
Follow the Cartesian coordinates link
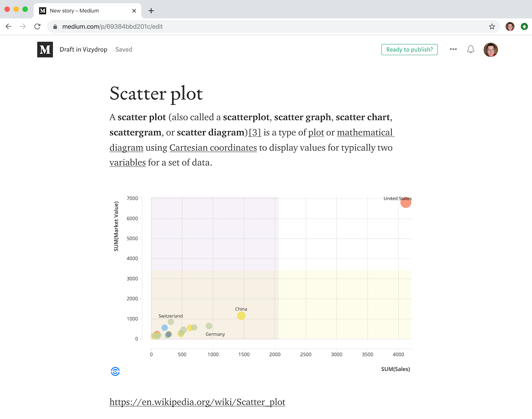pos(213,147)
